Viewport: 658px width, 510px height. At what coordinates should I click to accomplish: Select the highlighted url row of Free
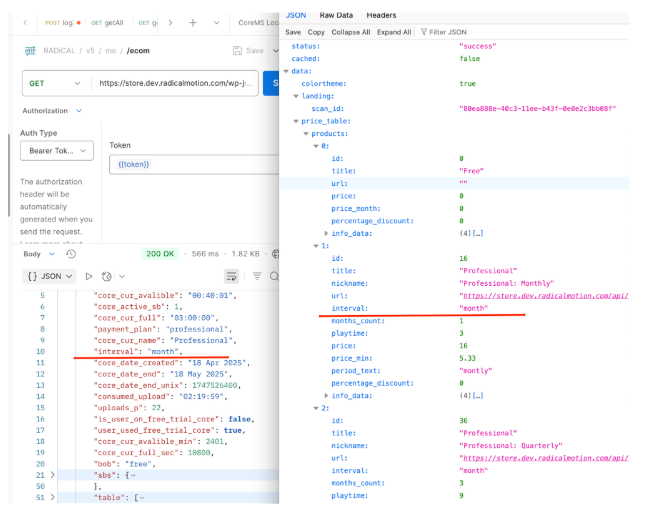pos(454,183)
